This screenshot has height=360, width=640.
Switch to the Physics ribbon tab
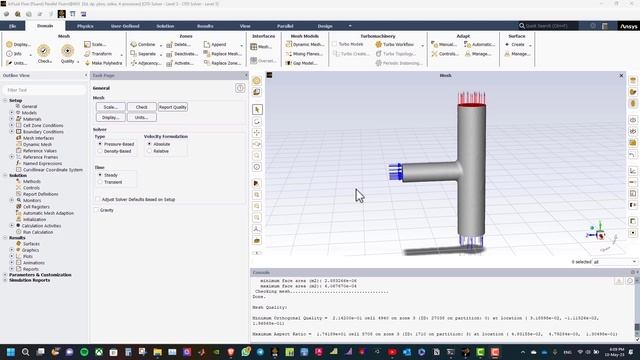[85, 26]
